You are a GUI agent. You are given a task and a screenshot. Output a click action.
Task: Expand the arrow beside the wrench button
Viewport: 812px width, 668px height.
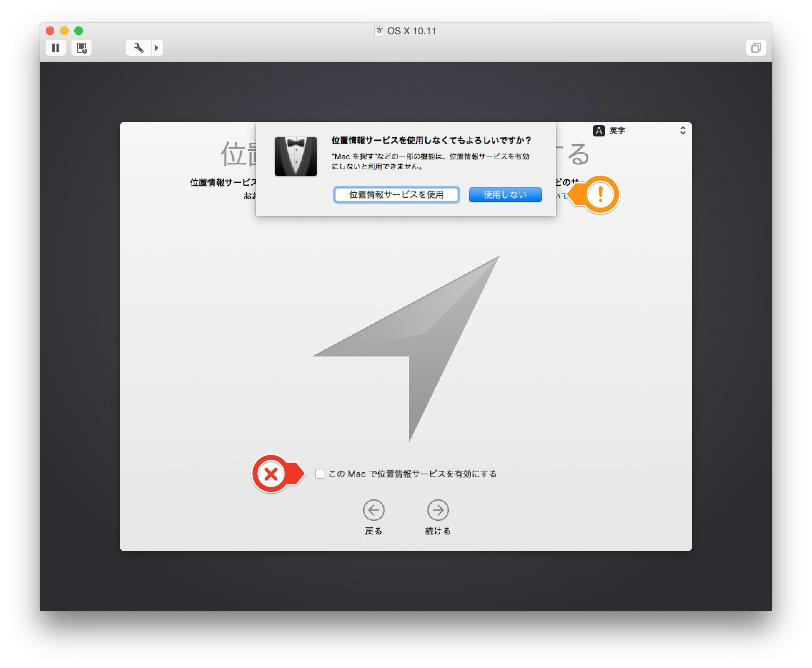click(x=157, y=48)
